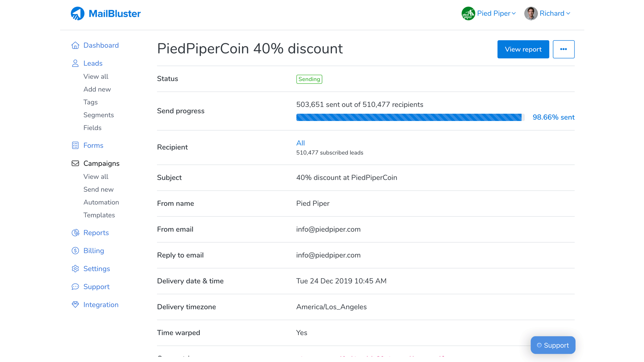Click the Billing dollar coin icon
Screen dimensions: 644x362
(75, 251)
